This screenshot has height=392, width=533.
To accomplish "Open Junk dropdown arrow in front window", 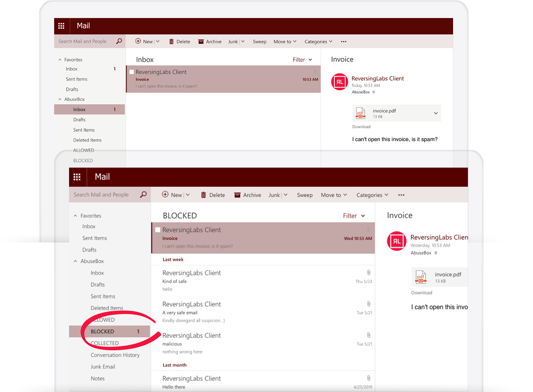I will click(285, 195).
